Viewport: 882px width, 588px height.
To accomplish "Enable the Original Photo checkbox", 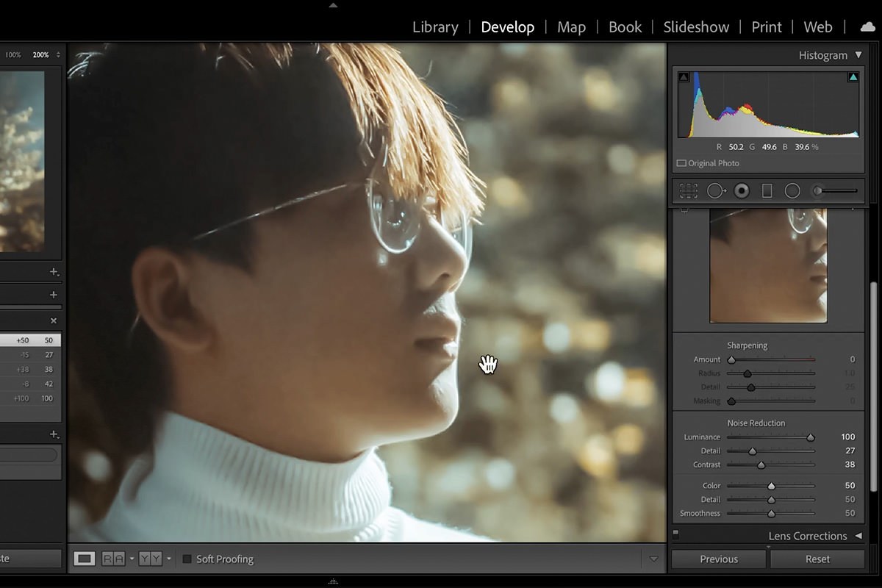I will click(681, 163).
